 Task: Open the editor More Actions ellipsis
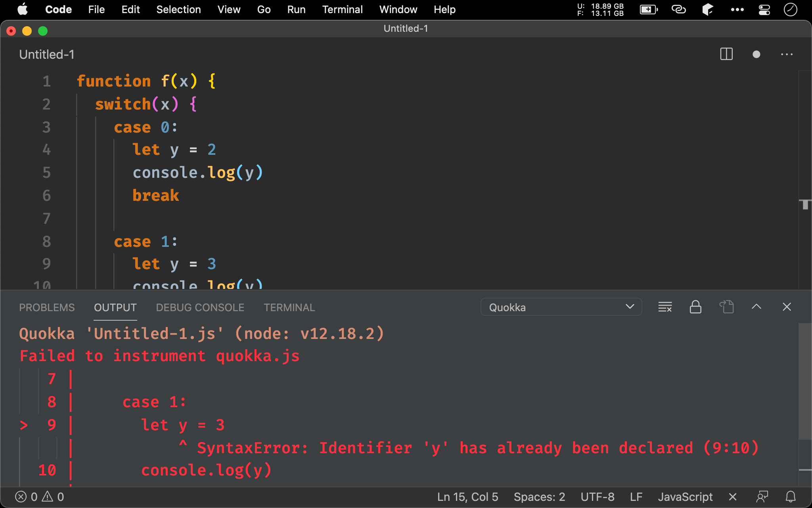pos(787,54)
